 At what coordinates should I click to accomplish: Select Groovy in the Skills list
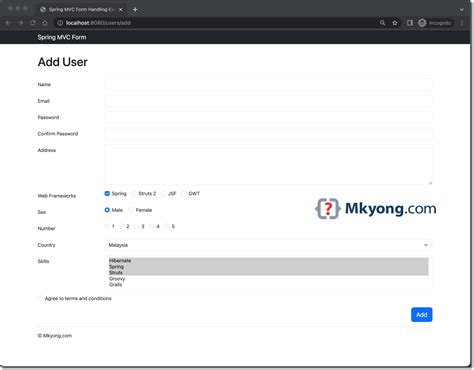point(268,278)
